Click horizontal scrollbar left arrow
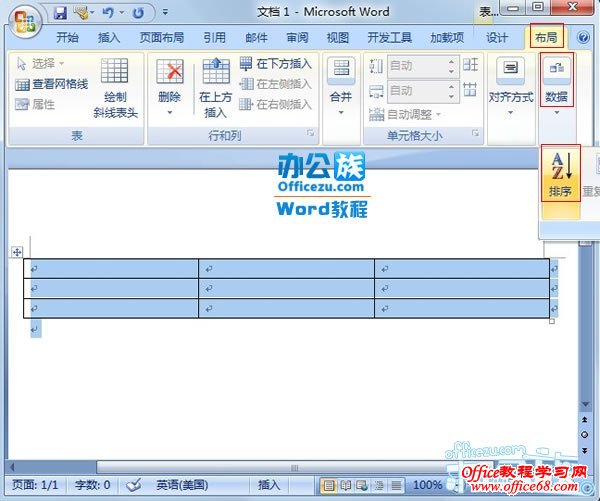Screen dimensions: 600x501 coord(12,467)
